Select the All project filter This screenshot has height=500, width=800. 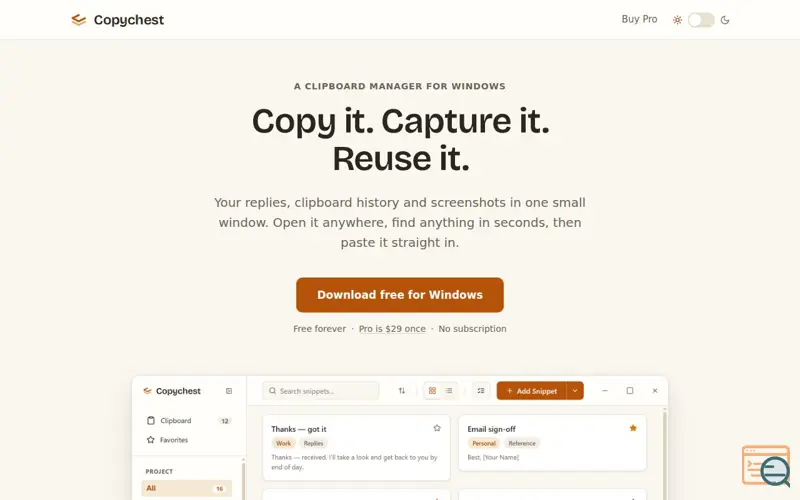186,488
